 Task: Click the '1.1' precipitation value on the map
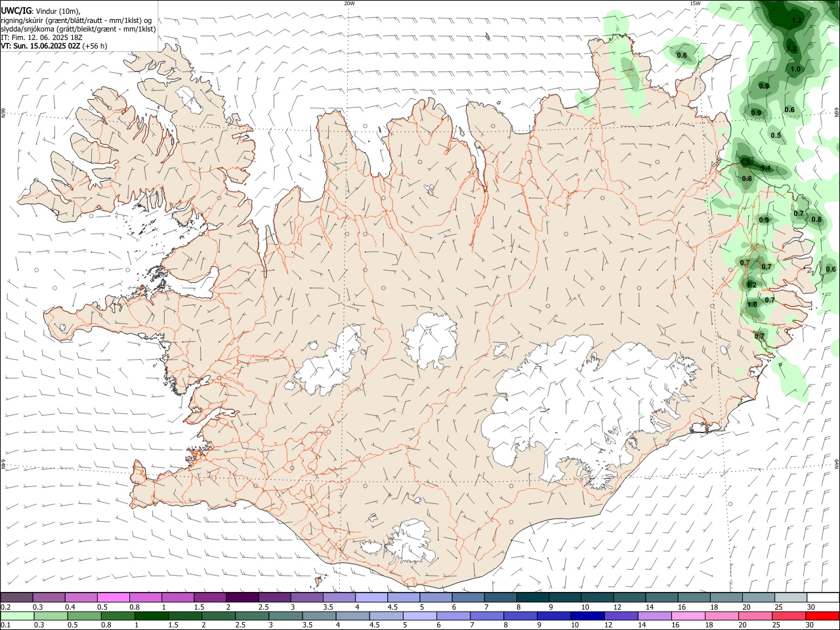pyautogui.click(x=765, y=169)
